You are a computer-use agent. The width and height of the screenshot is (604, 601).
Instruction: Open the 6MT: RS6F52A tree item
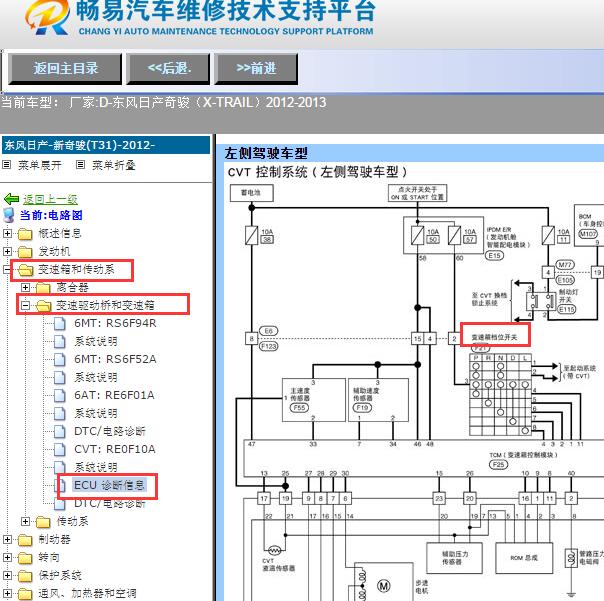tap(115, 359)
